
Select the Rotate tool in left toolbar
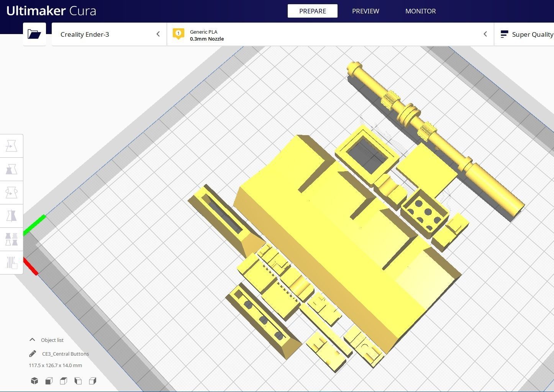point(11,193)
